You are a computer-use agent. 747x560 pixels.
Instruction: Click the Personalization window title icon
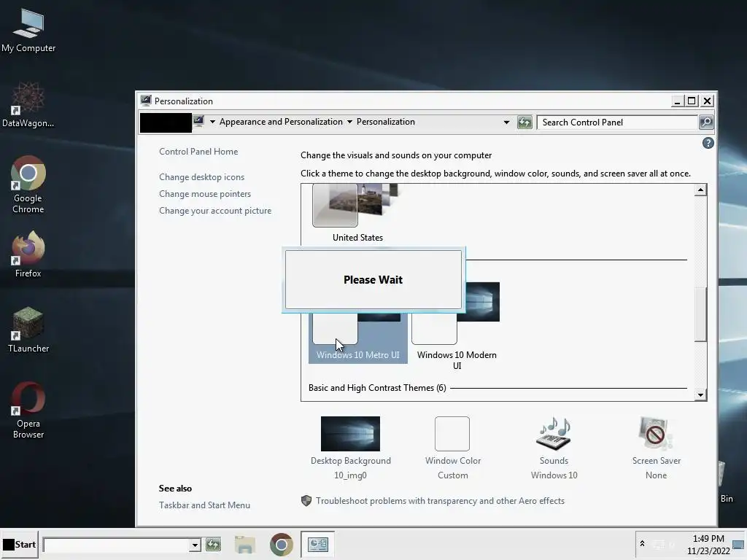(146, 101)
